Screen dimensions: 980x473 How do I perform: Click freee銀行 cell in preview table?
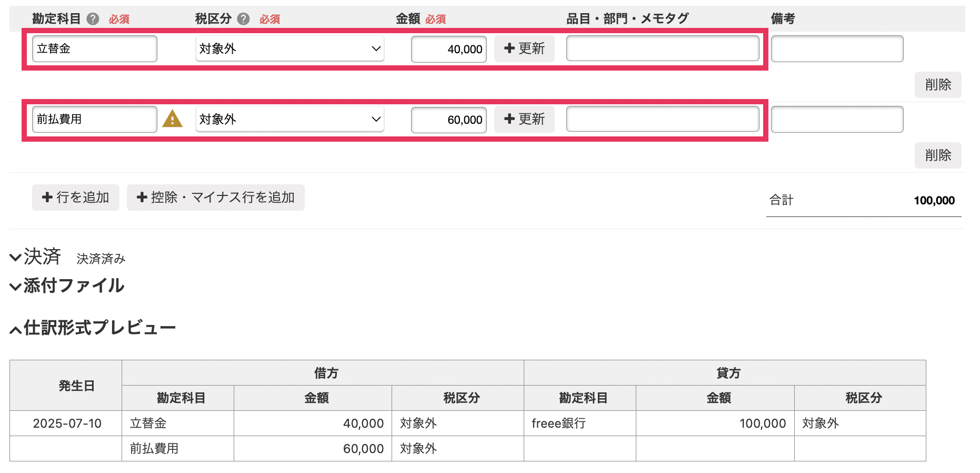580,423
